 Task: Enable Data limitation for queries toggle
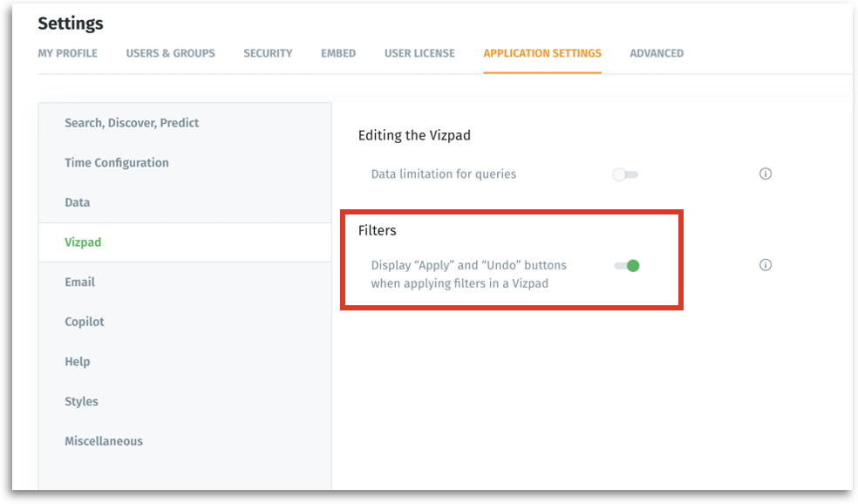625,174
